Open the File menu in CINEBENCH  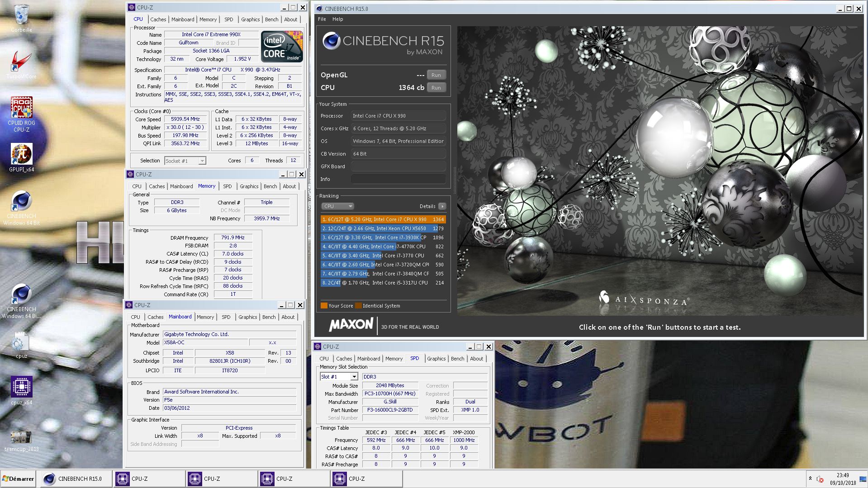click(322, 19)
